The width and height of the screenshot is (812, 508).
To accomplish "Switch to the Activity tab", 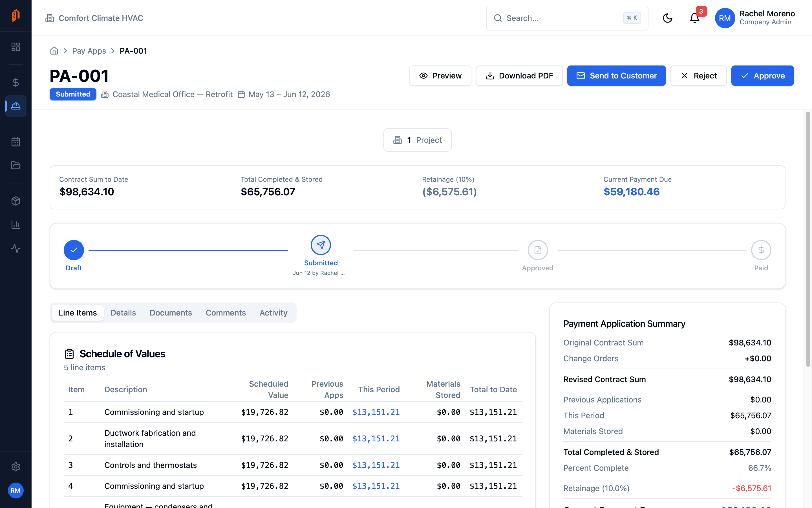I will 273,313.
